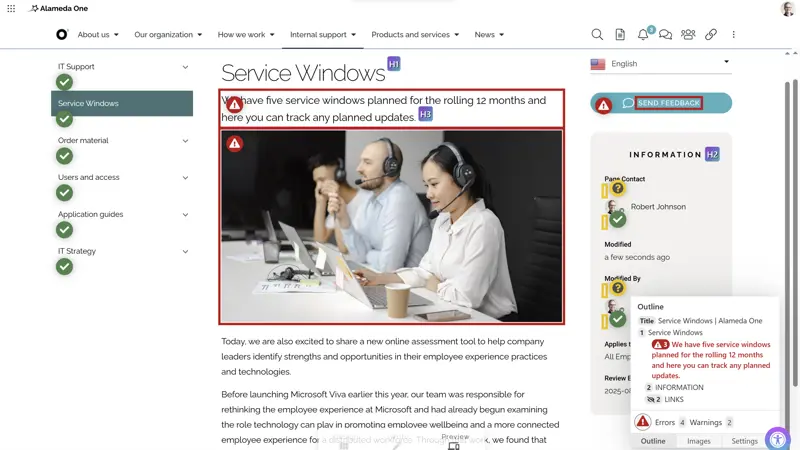Image resolution: width=800 pixels, height=450 pixels.
Task: Click the green check under Users and access
Action: coord(64,193)
